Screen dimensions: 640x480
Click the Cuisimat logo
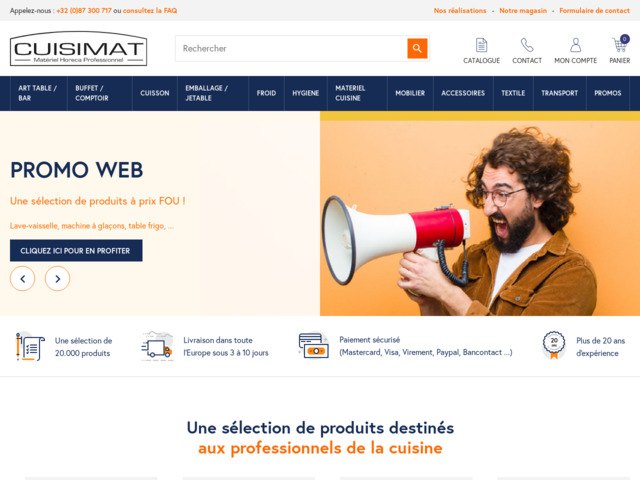pyautogui.click(x=78, y=49)
